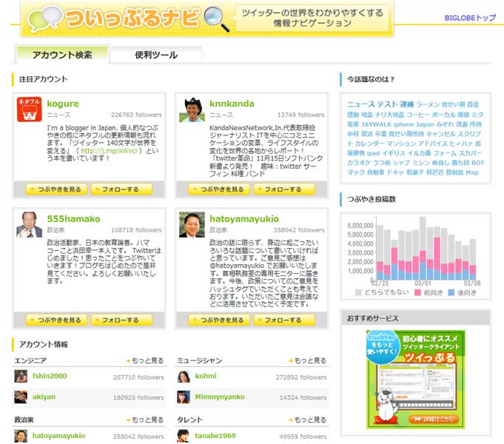Expand もっと見る for エンジニア

[145, 360]
